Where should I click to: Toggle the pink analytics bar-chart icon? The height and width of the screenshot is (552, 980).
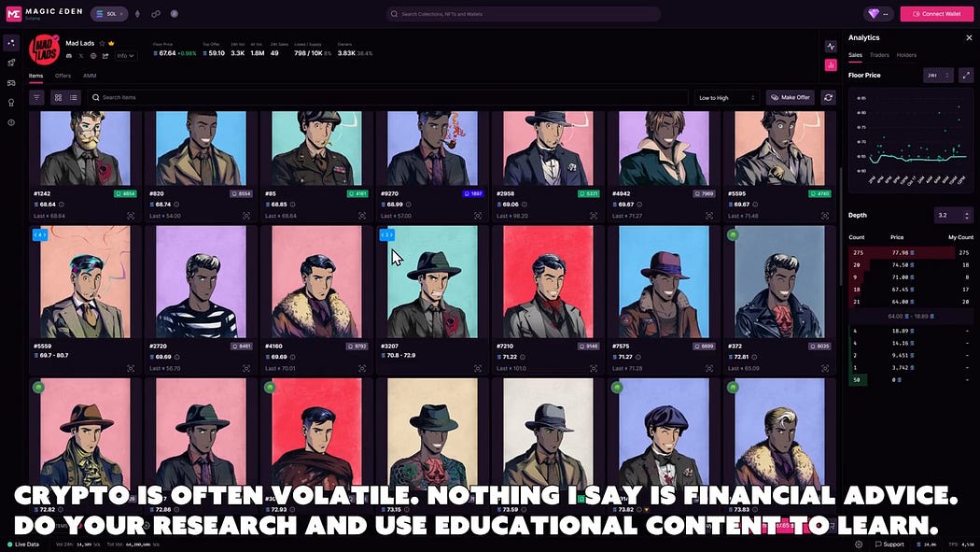click(x=831, y=64)
